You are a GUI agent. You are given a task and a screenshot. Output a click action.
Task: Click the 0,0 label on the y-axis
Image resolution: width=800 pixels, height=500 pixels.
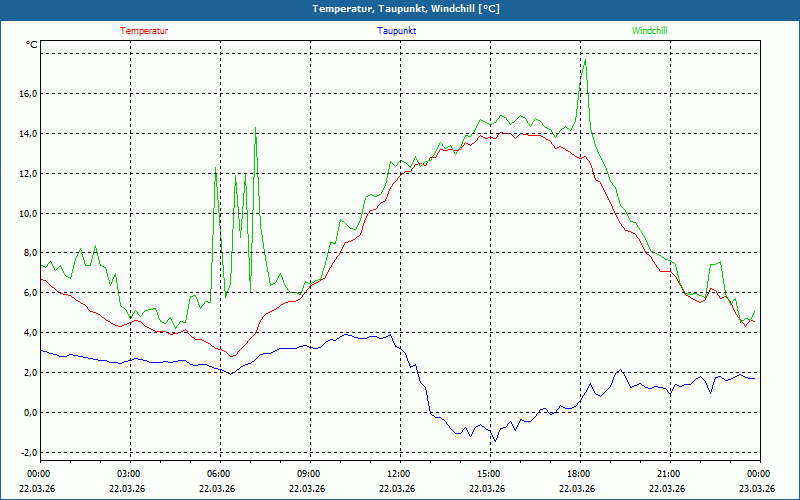(x=29, y=412)
